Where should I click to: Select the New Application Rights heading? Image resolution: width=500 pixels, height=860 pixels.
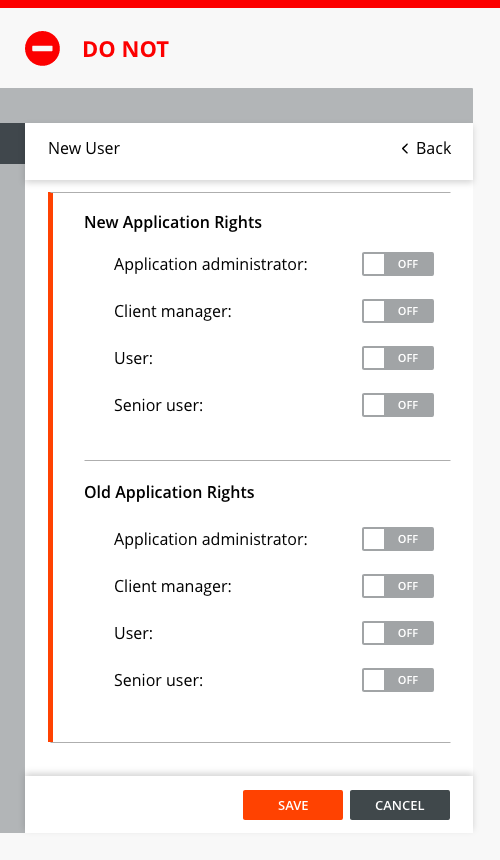[173, 223]
